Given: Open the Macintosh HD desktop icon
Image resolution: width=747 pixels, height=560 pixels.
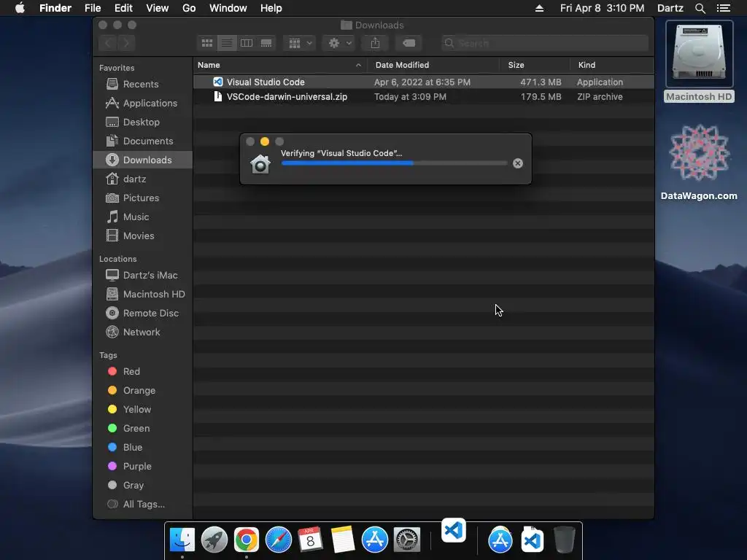Looking at the screenshot, I should 699,62.
